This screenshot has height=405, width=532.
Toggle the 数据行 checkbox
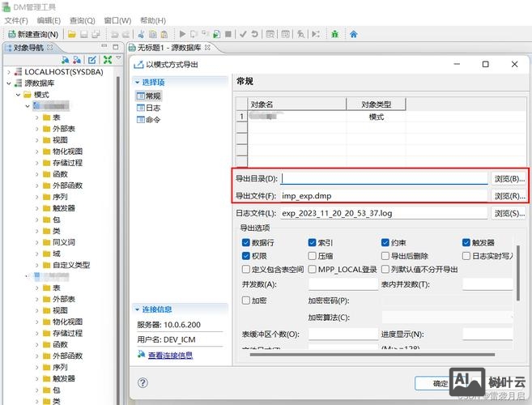tap(246, 242)
